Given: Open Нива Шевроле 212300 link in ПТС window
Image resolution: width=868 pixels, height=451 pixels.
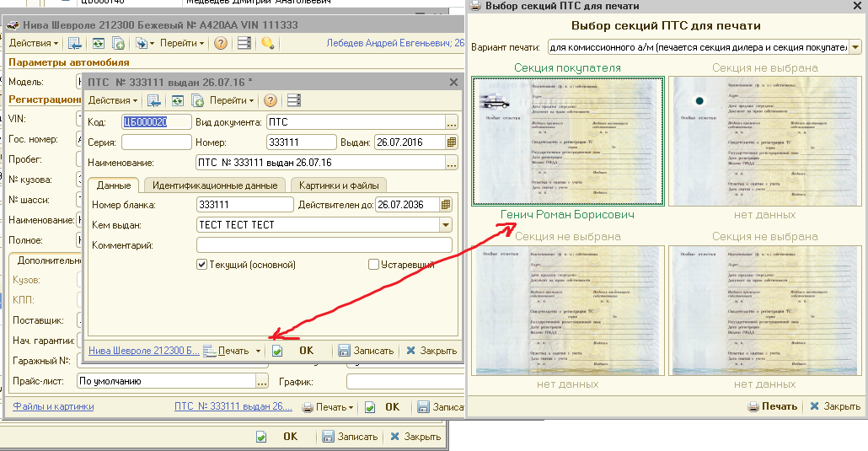Looking at the screenshot, I should click(144, 351).
